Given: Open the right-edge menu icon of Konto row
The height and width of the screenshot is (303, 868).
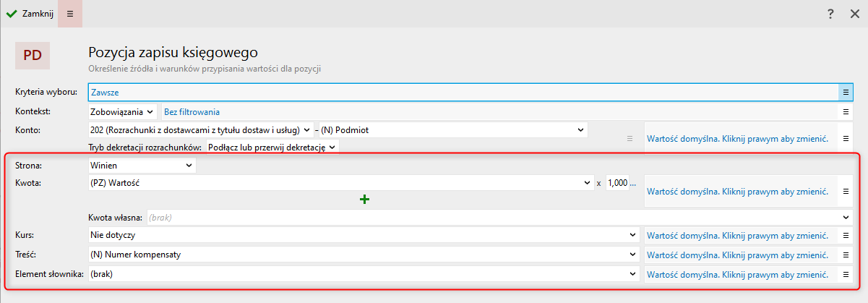Looking at the screenshot, I should pos(845,137).
